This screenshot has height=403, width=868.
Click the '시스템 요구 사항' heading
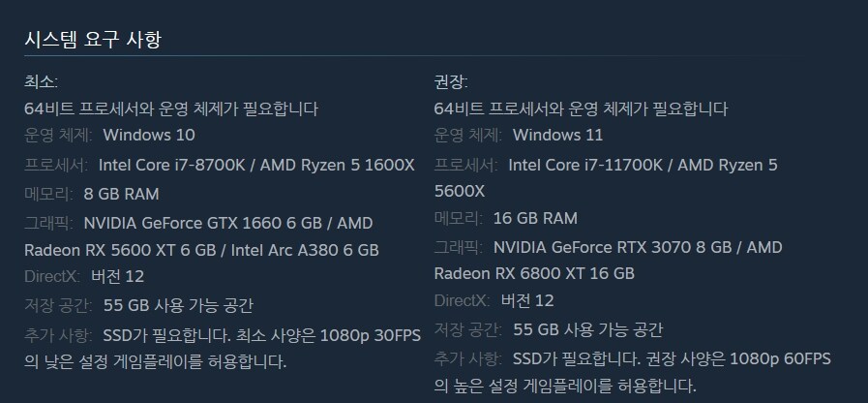click(93, 40)
